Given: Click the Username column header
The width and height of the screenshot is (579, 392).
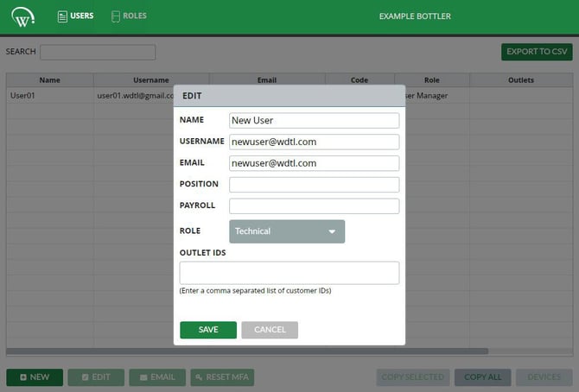Looking at the screenshot, I should 151,79.
